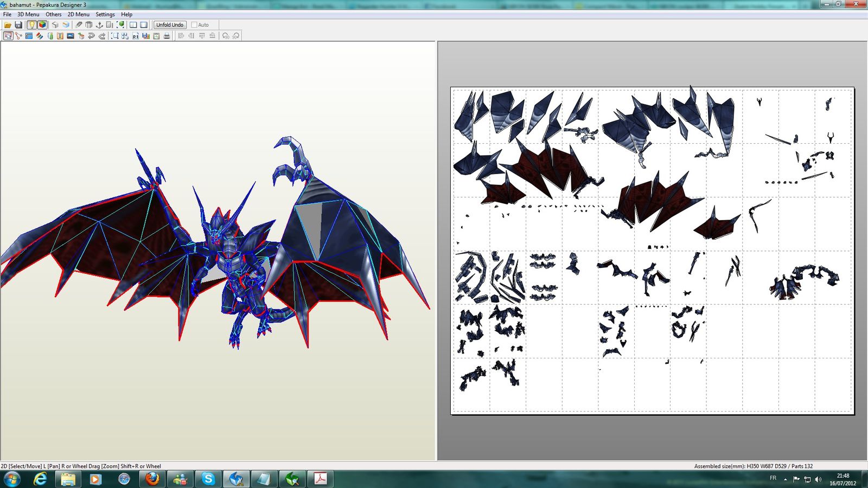Click the 'Parts 132' status text

coord(802,466)
